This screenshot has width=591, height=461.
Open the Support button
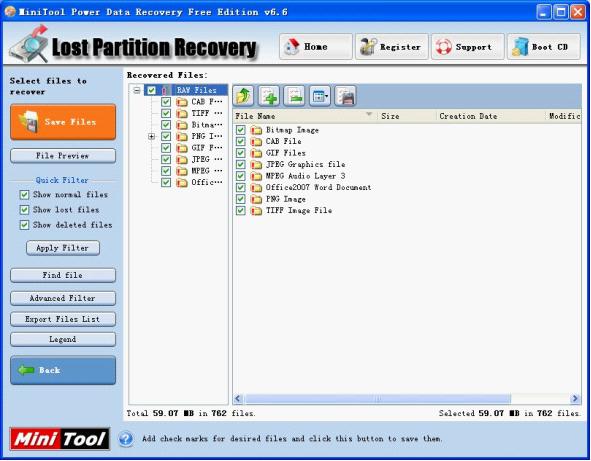pyautogui.click(x=468, y=47)
